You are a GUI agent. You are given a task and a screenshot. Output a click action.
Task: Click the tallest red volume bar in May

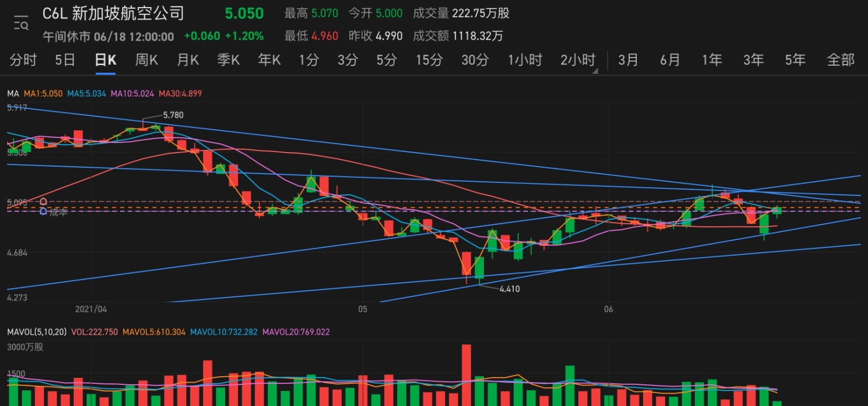click(467, 375)
